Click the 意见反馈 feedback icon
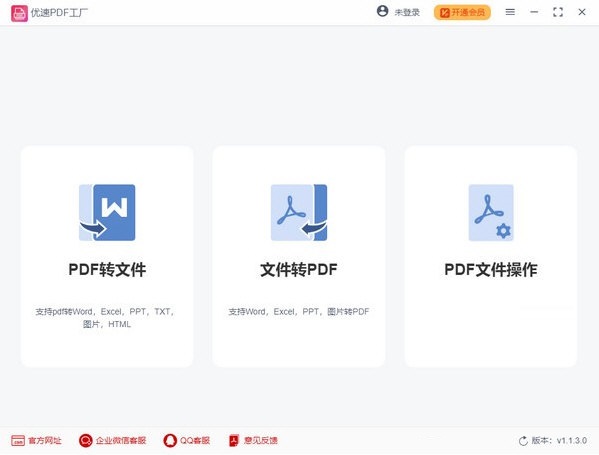The image size is (599, 455). 234,440
